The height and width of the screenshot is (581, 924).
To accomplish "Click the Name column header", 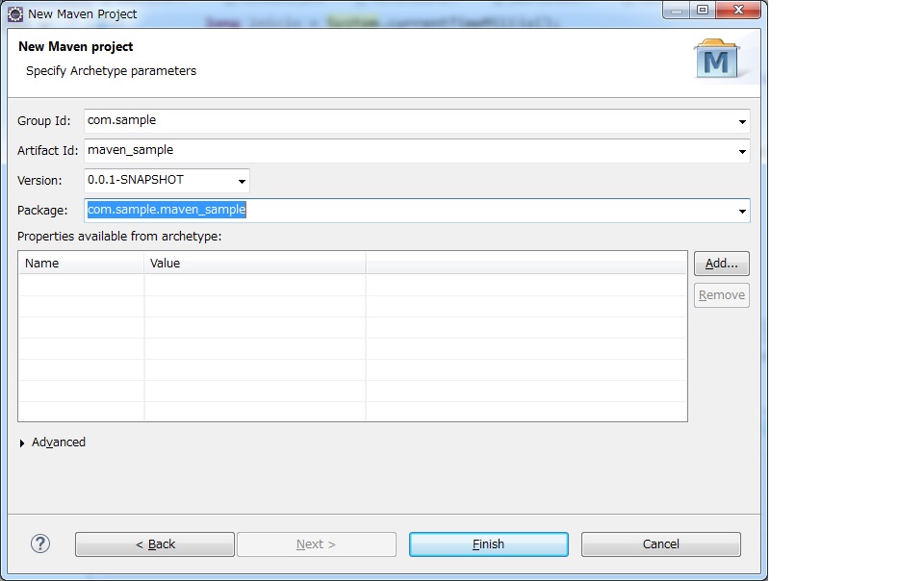I will [x=81, y=264].
